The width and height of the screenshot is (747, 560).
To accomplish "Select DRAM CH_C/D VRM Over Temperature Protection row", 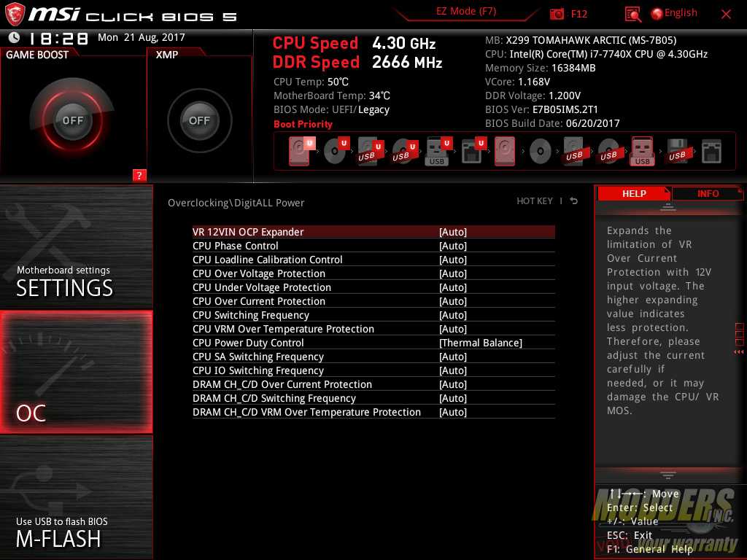I will [x=373, y=412].
